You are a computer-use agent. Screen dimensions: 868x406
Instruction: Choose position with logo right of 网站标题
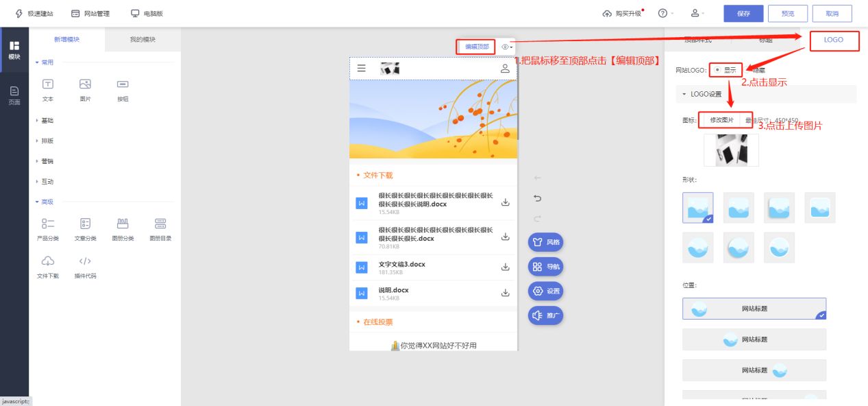(x=754, y=370)
